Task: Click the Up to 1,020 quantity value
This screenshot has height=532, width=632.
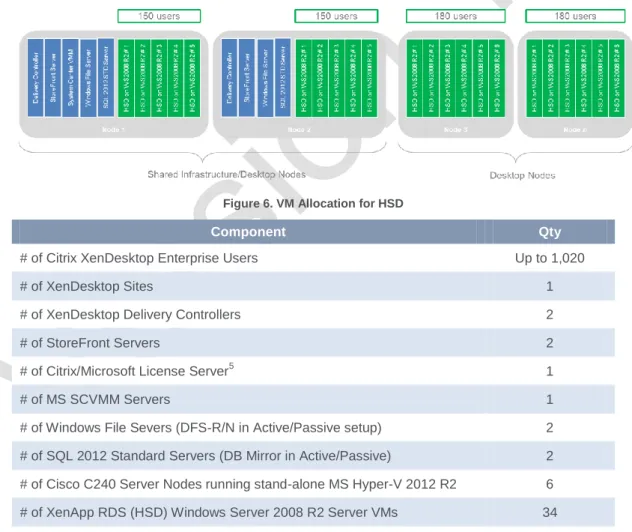Action: (x=550, y=258)
